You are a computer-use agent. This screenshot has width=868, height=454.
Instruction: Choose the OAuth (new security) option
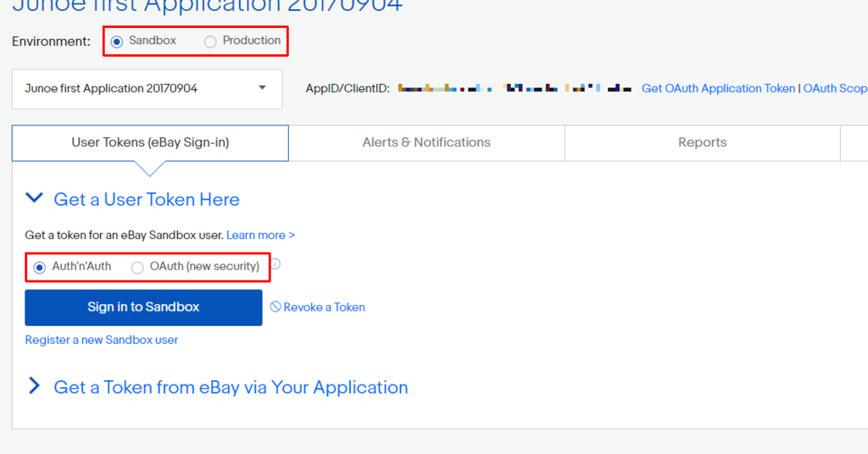pos(137,268)
